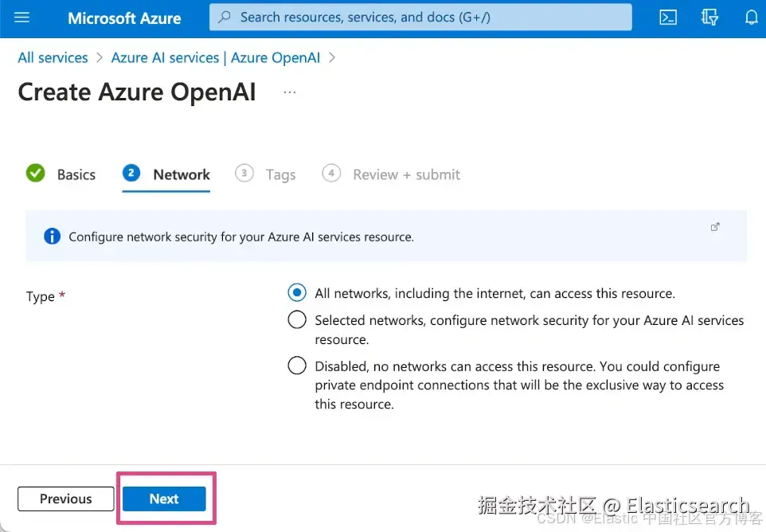The width and height of the screenshot is (766, 532).
Task: Focus the search resources input field
Action: 420,17
